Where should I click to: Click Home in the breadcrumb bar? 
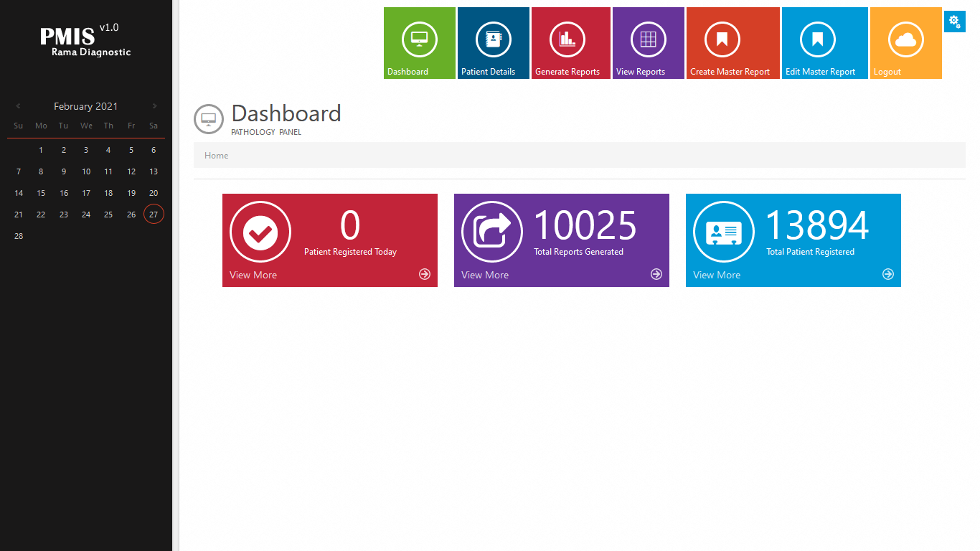(217, 156)
